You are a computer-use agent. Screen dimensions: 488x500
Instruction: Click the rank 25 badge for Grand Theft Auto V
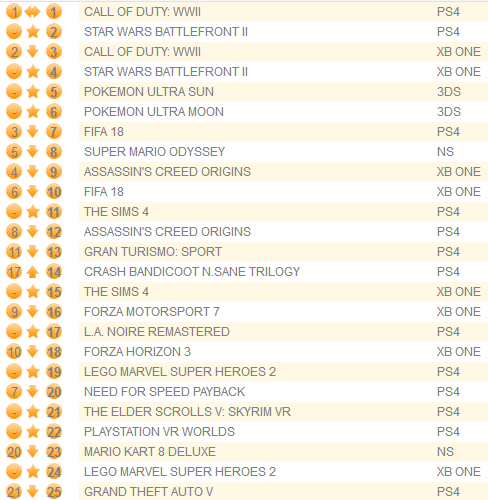pyautogui.click(x=54, y=492)
